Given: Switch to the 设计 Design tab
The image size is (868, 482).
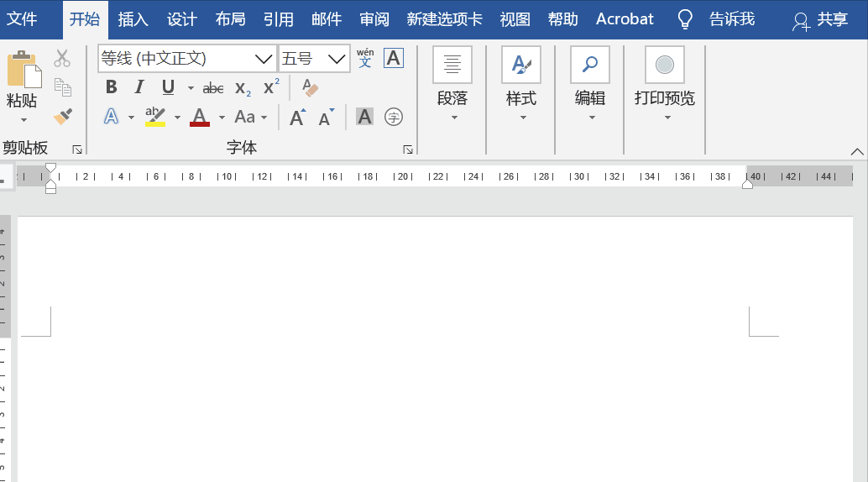Looking at the screenshot, I should [181, 19].
